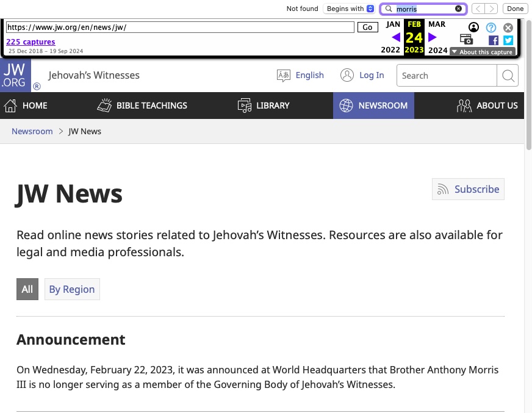Open the Begins with match dropdown
The image size is (532, 413).
350,9
